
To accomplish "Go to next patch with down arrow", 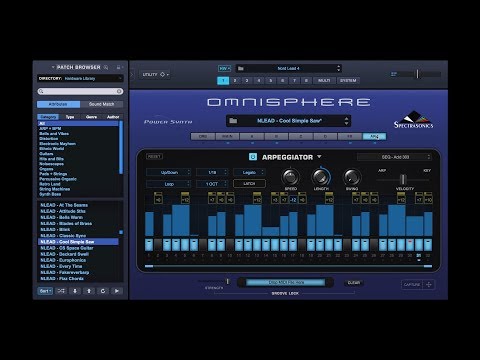I will [x=75, y=291].
